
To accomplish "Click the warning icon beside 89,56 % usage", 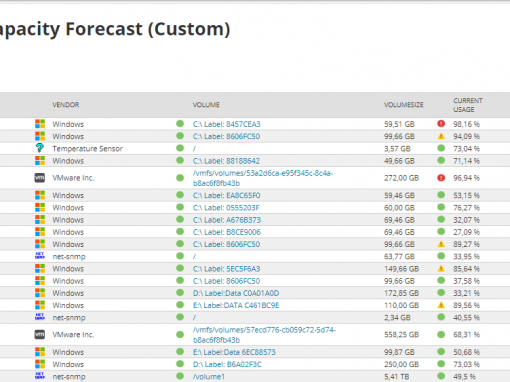I will 441,305.
